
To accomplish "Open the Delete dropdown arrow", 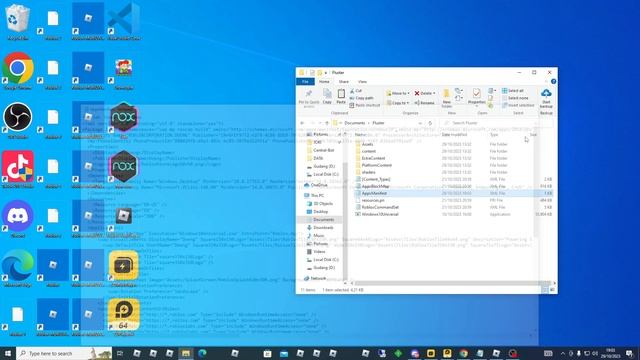I will [433, 93].
